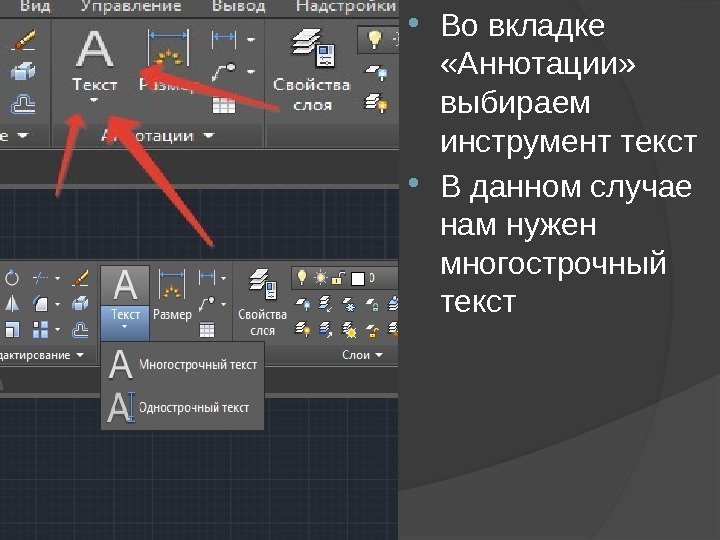Click the layer off icon in lower Слои panel

point(302,304)
